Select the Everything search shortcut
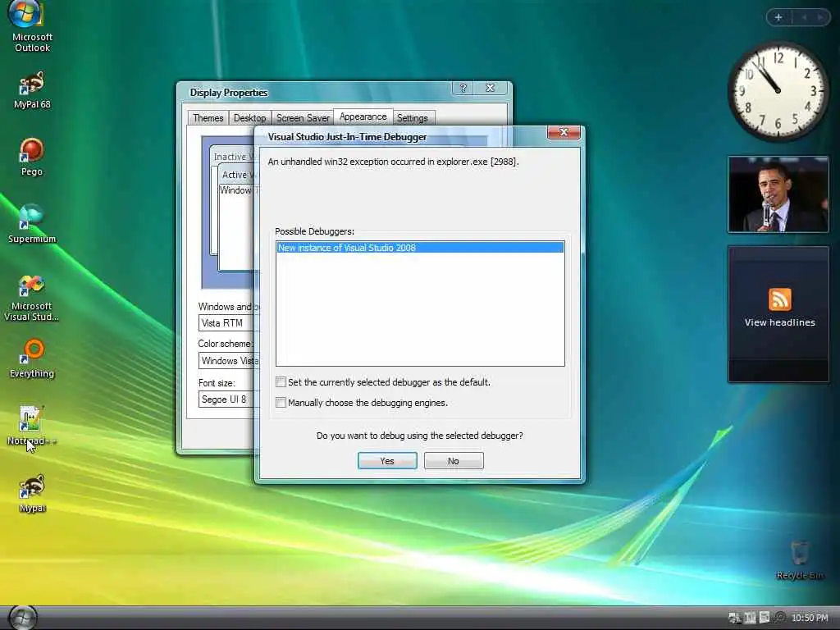840x630 pixels. [x=32, y=358]
